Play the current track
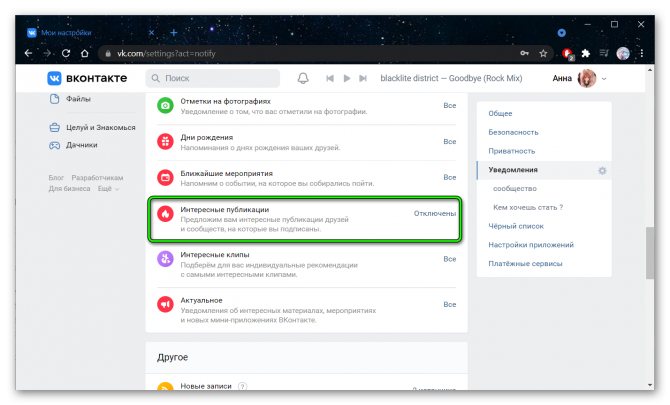670x405 pixels. pos(347,78)
